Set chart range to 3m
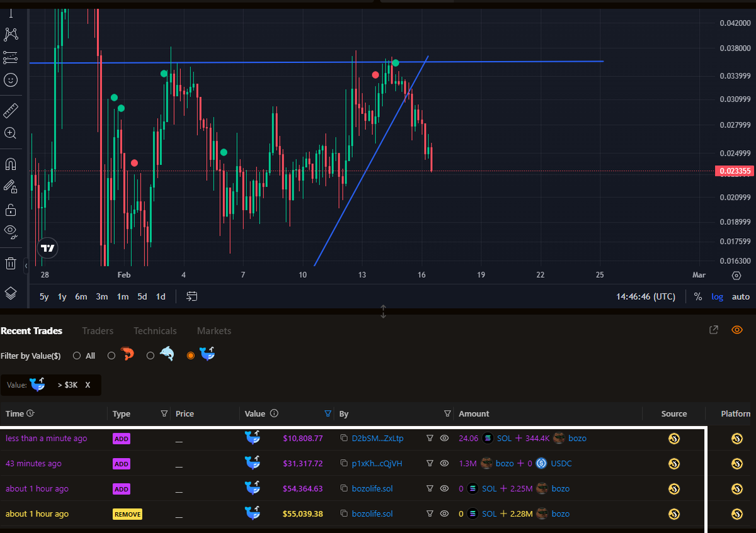The height and width of the screenshot is (533, 756). tap(101, 297)
